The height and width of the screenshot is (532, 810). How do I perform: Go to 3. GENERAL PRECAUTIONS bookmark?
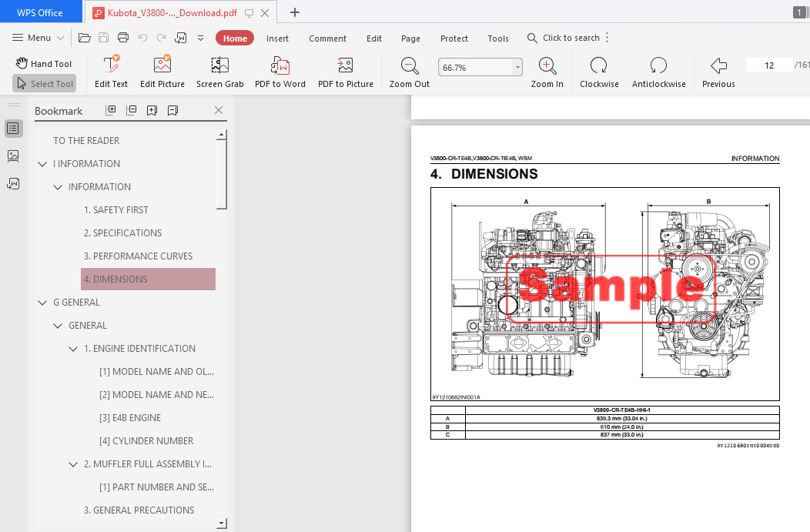pyautogui.click(x=139, y=510)
